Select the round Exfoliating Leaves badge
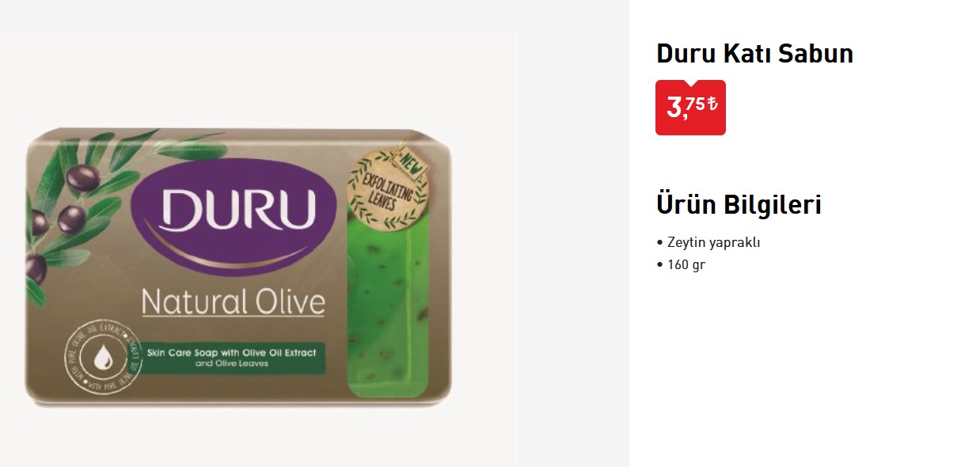The height and width of the screenshot is (467, 980). 388,190
